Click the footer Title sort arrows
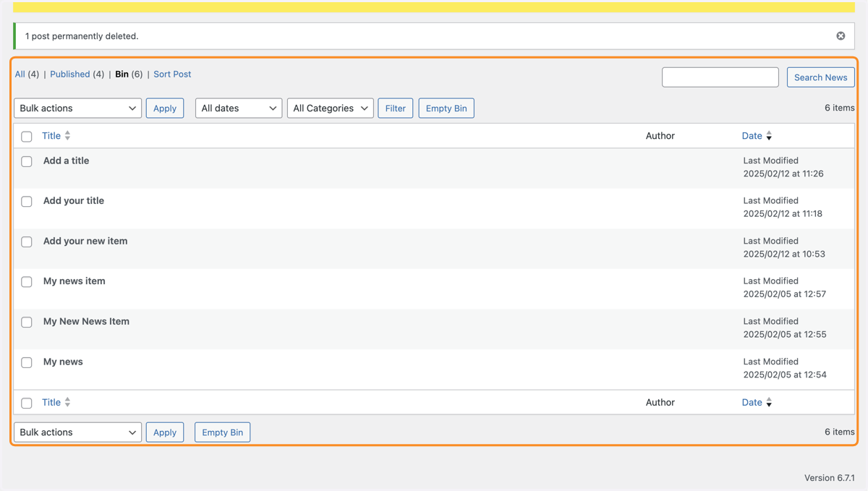This screenshot has width=868, height=491. pos(67,402)
